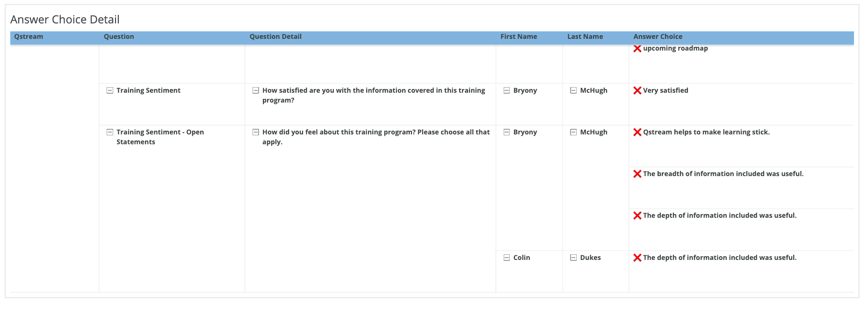This screenshot has width=868, height=311.
Task: Click red X beside 'Very satisfied'
Action: [637, 90]
